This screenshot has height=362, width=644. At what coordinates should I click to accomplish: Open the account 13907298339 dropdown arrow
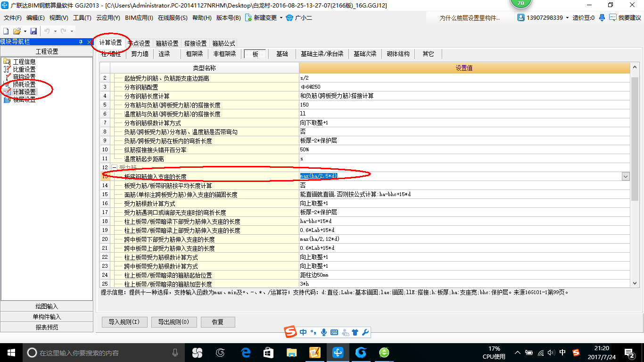(x=567, y=18)
